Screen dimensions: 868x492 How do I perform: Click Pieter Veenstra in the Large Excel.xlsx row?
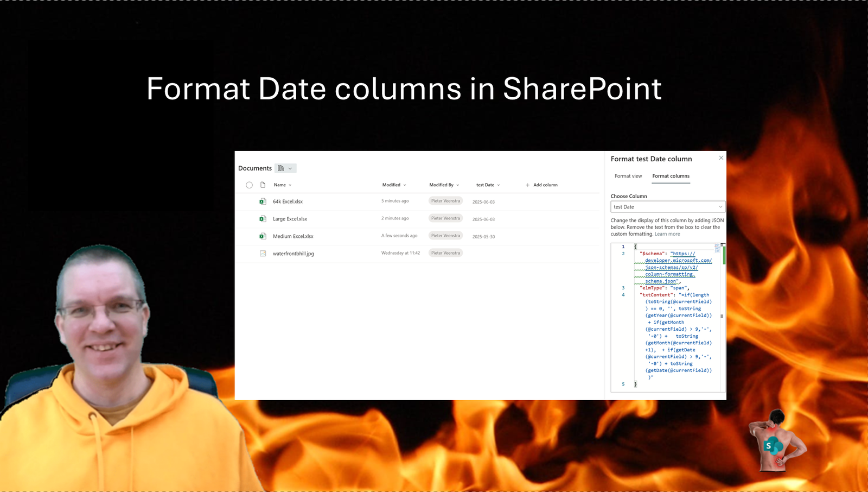pyautogui.click(x=445, y=218)
